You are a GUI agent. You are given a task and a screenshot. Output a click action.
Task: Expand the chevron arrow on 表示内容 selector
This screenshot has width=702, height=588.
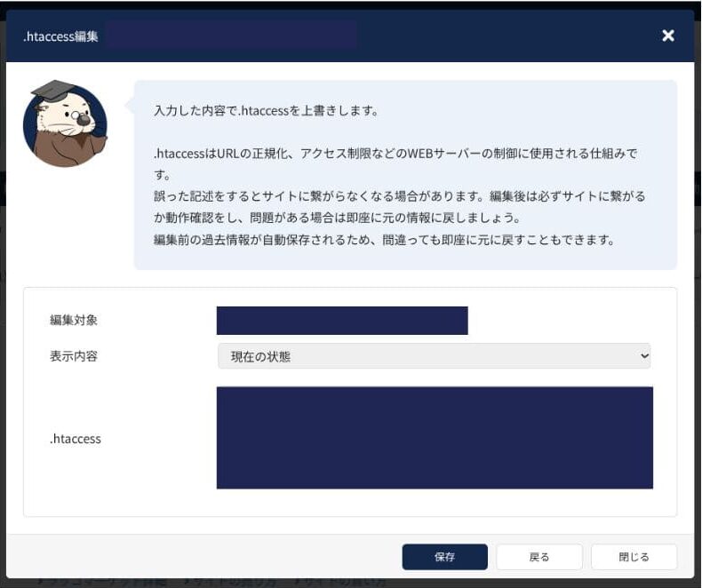[x=643, y=356]
